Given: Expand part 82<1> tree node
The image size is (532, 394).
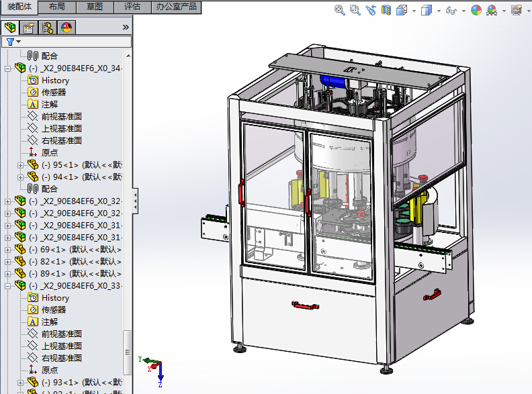Looking at the screenshot, I should (8, 262).
